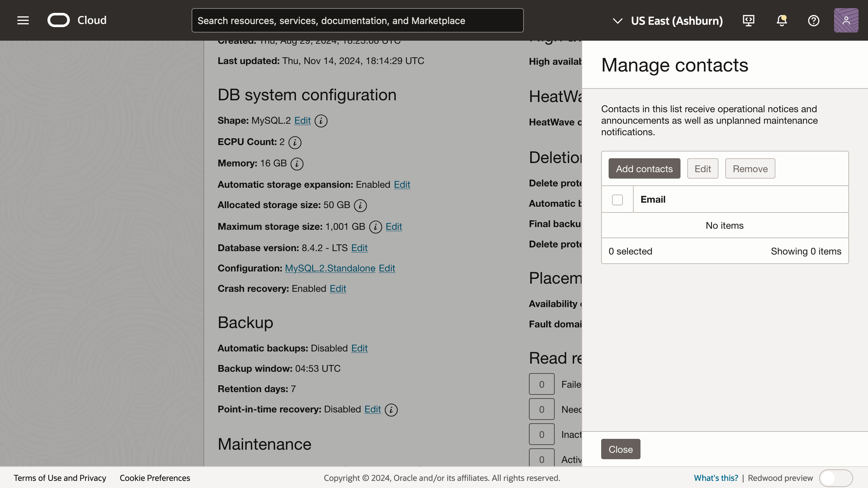The height and width of the screenshot is (488, 868).
Task: Open the region selector for US East (Ashburn)
Action: (677, 20)
